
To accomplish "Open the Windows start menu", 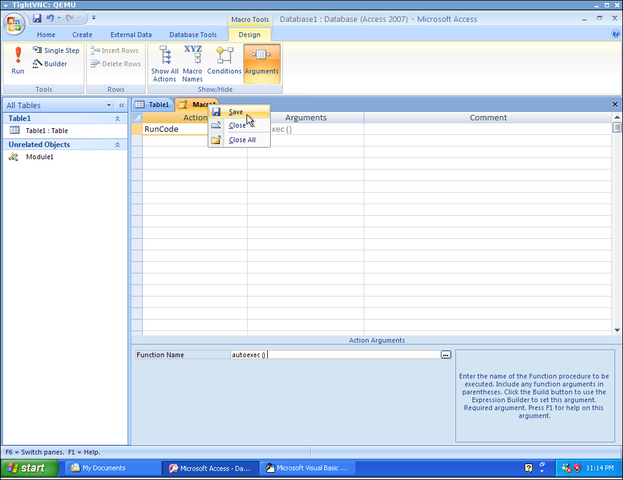I will point(29,468).
